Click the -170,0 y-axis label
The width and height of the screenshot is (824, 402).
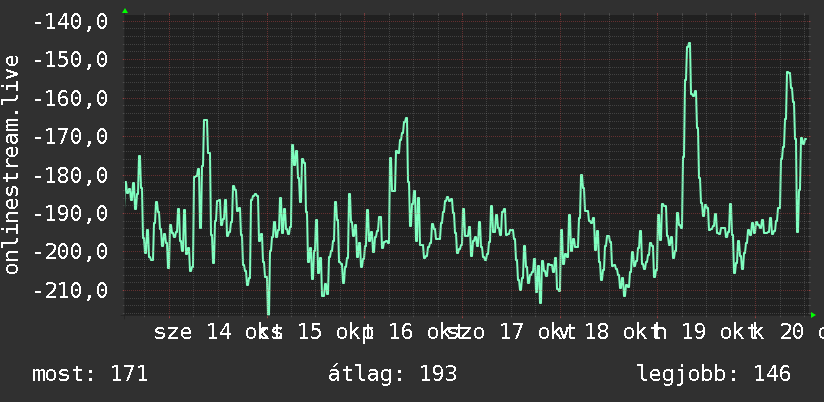[70, 137]
